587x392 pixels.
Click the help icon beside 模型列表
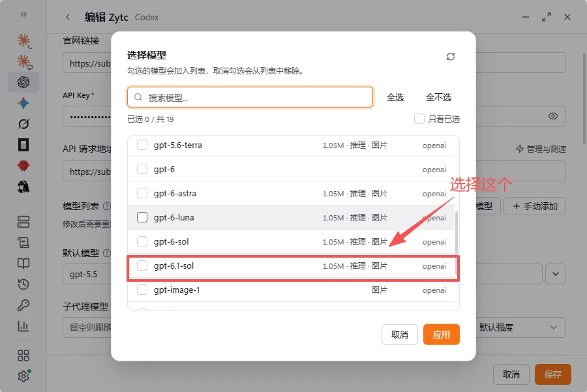click(107, 206)
